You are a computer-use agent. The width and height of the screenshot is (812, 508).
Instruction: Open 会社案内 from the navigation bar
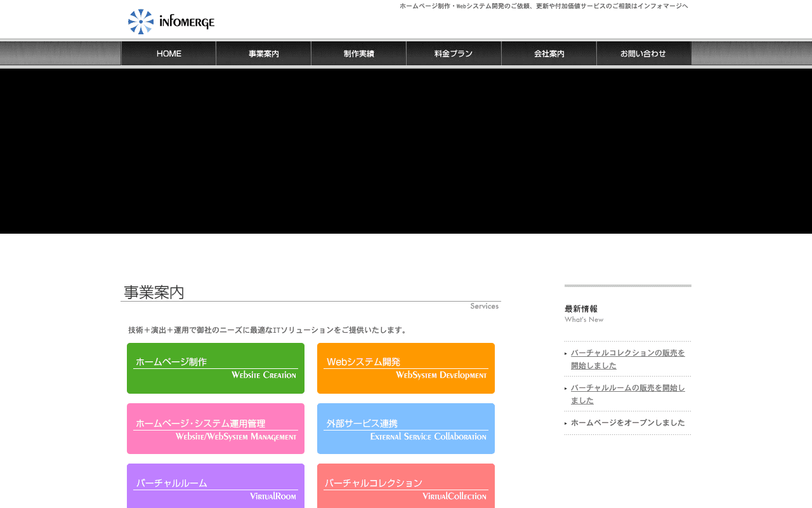[549, 53]
